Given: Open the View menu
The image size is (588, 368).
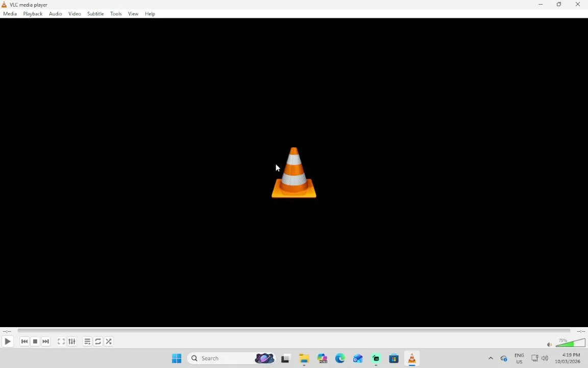Looking at the screenshot, I should (133, 13).
